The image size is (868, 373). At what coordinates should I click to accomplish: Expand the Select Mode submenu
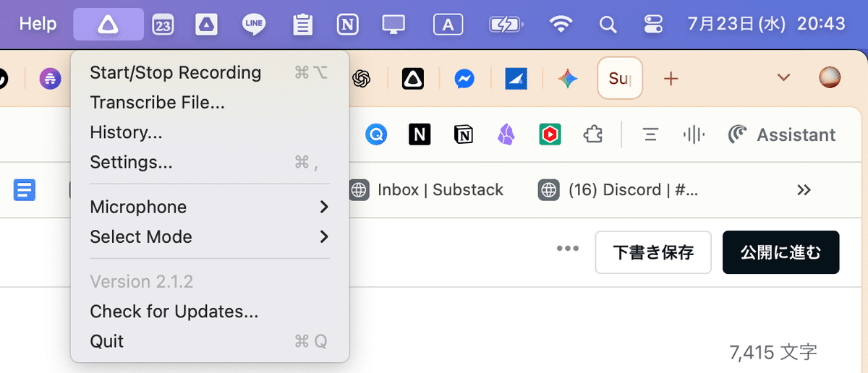tap(209, 237)
